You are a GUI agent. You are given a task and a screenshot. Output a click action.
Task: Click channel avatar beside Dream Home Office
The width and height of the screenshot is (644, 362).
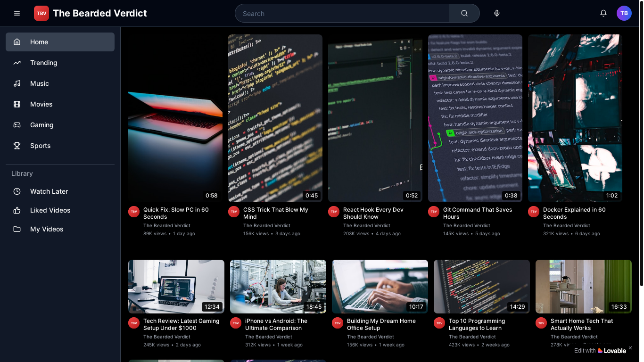[x=338, y=323]
